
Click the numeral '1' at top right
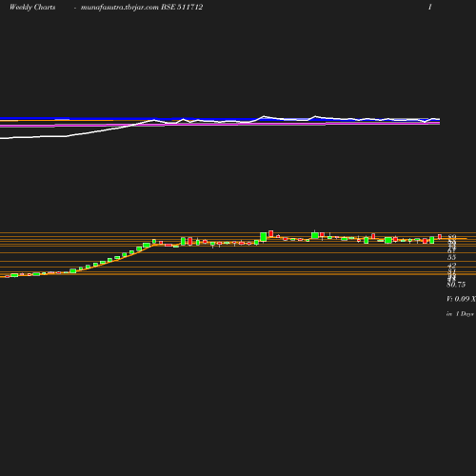(430, 8)
